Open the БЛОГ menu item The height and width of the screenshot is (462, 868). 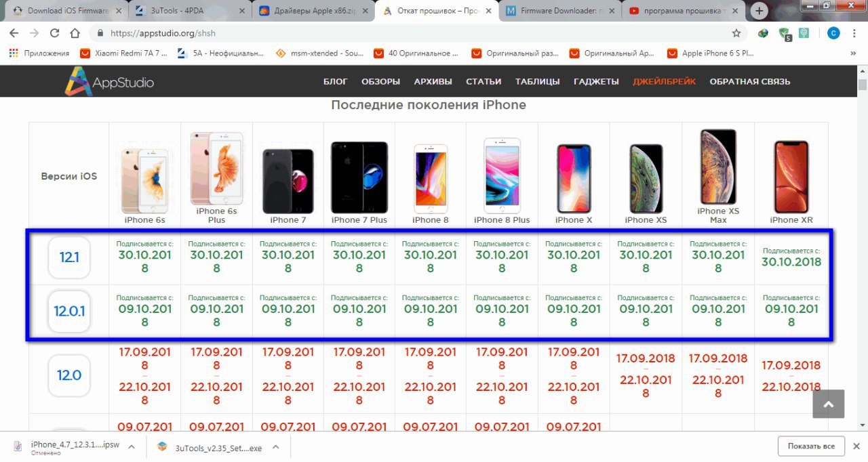tap(336, 81)
